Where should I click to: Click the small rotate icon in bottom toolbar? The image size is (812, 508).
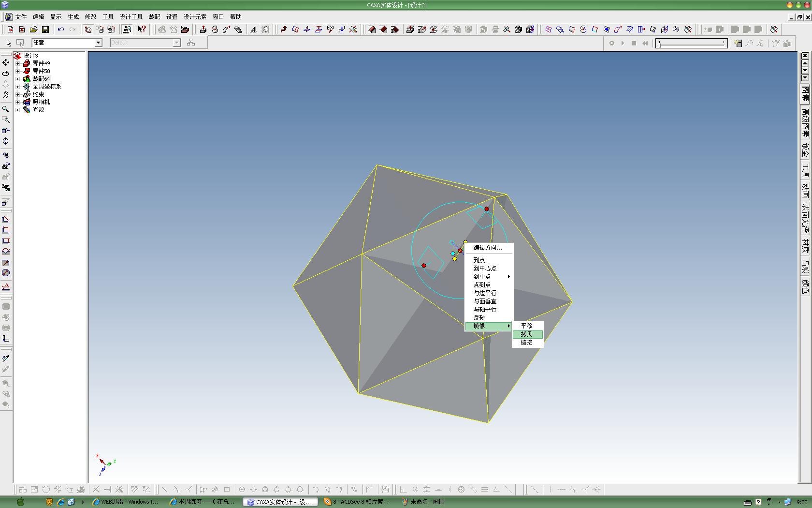coord(46,490)
